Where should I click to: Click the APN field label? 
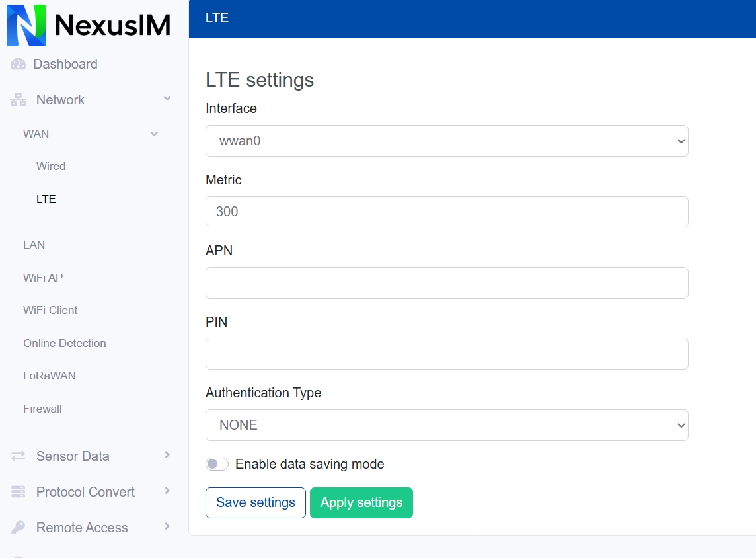(x=219, y=251)
